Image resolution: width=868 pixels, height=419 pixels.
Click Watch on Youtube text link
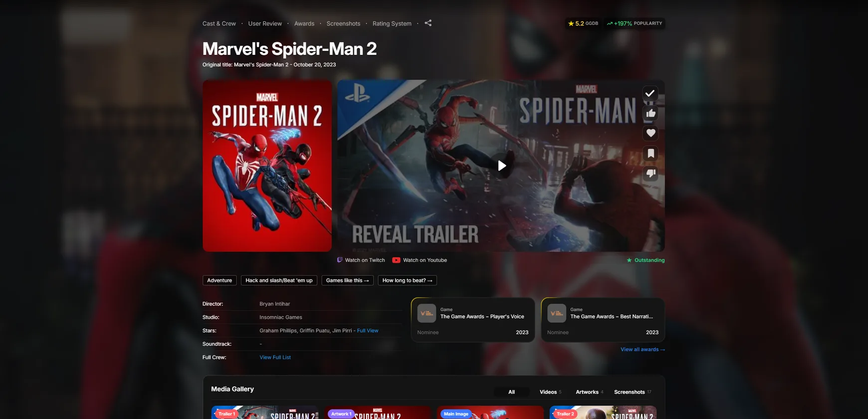(425, 260)
